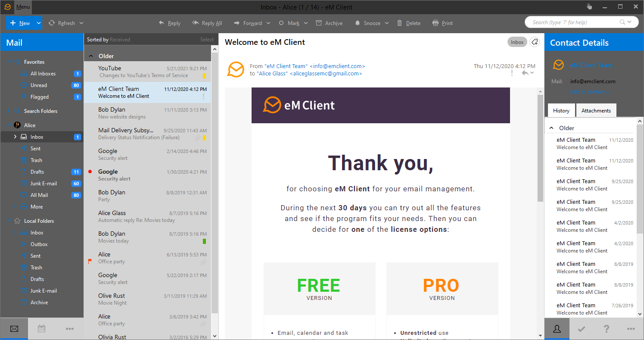644x340 pixels.
Task: Open the Mail section icon in bottom-left
Action: [x=14, y=328]
